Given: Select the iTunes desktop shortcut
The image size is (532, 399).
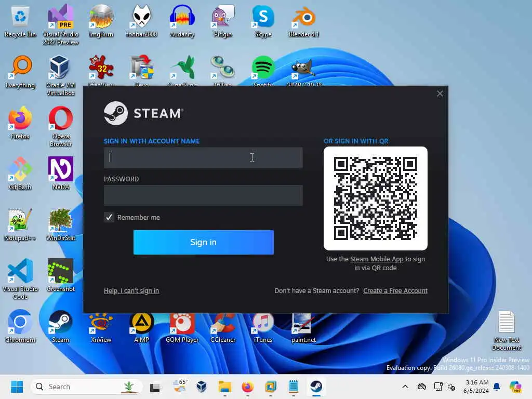Looking at the screenshot, I should point(263,327).
